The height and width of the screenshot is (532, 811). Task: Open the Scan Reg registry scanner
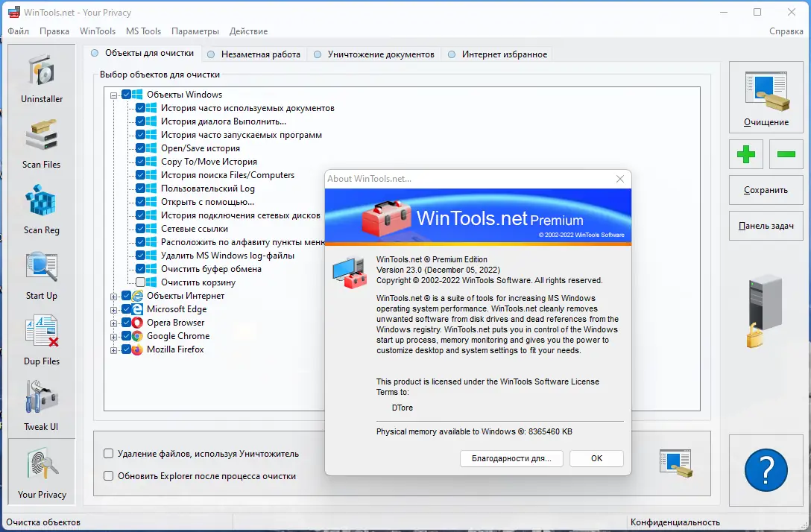pos(41,209)
